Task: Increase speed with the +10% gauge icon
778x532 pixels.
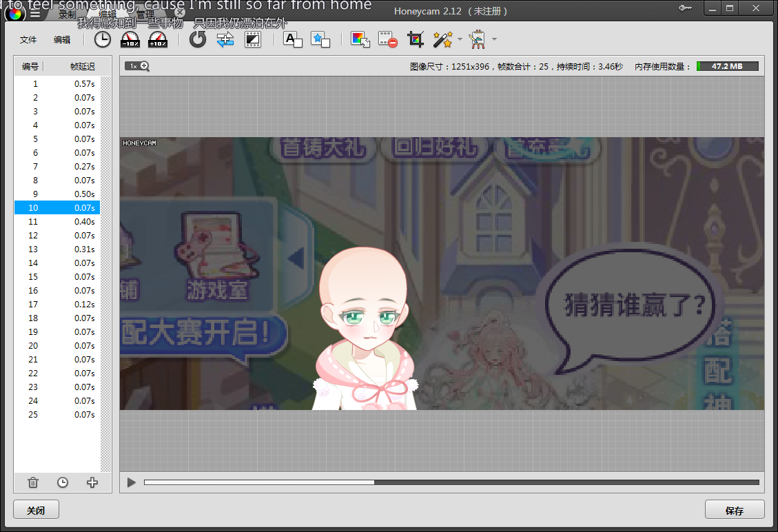Action: [x=158, y=39]
